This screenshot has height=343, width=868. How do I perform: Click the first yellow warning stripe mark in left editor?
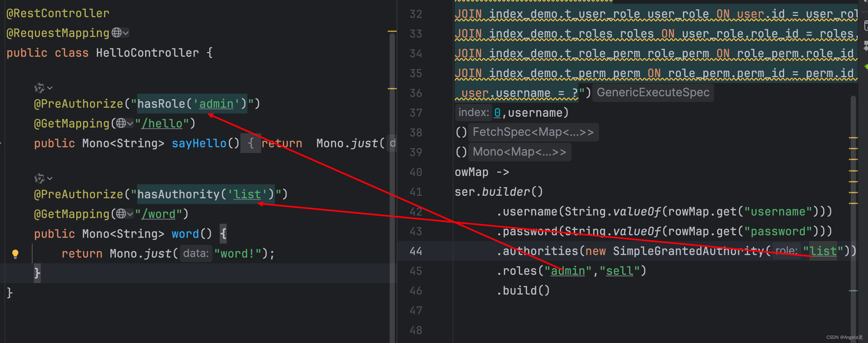pyautogui.click(x=392, y=31)
